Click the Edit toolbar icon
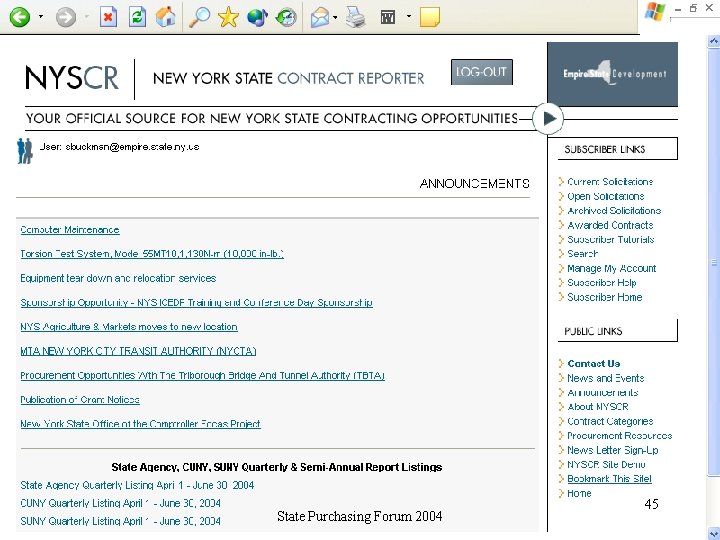 388,17
